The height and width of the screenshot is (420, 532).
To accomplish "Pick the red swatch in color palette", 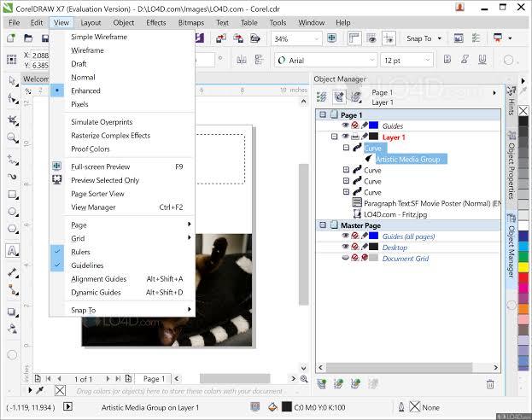I will pos(523,277).
